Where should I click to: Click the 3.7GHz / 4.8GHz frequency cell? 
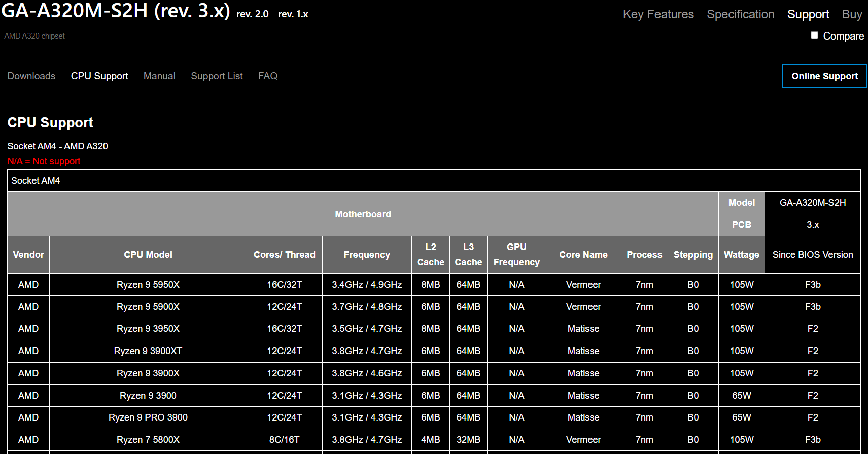coord(367,307)
